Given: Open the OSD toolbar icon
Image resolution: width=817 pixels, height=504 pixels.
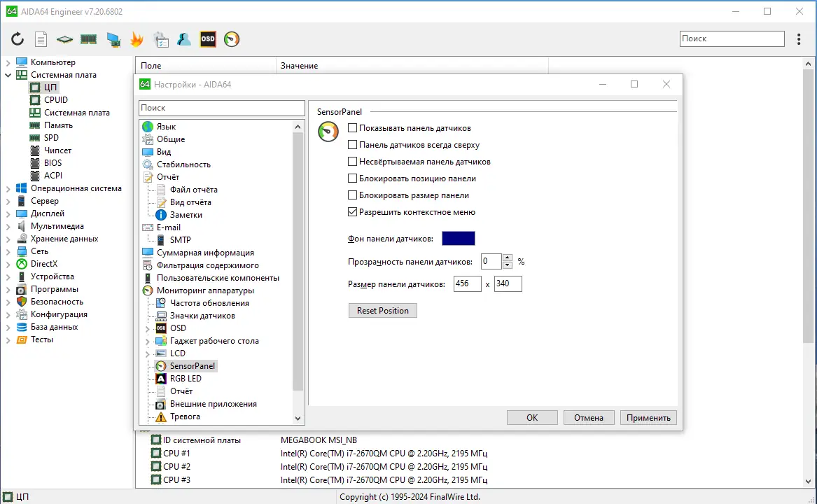Looking at the screenshot, I should pyautogui.click(x=207, y=38).
